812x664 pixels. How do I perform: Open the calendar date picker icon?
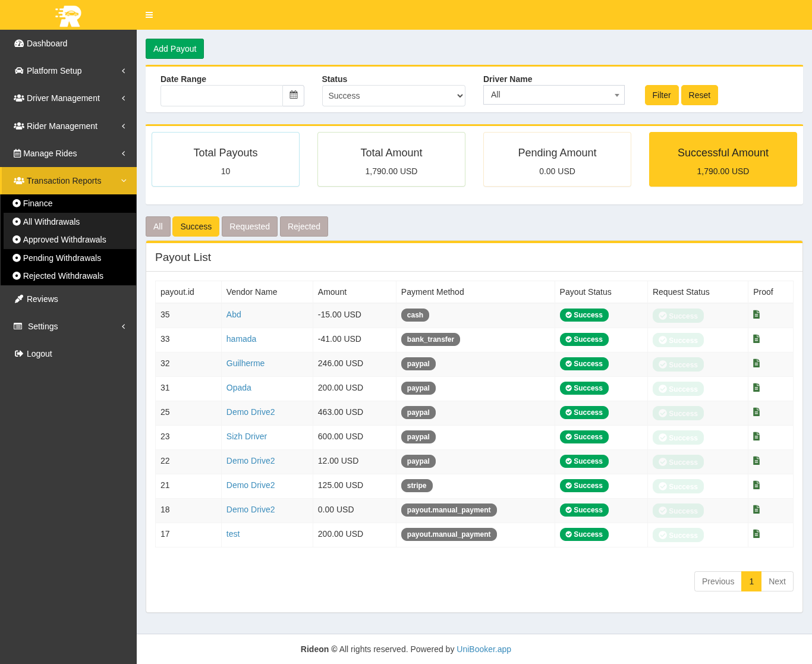tap(294, 95)
